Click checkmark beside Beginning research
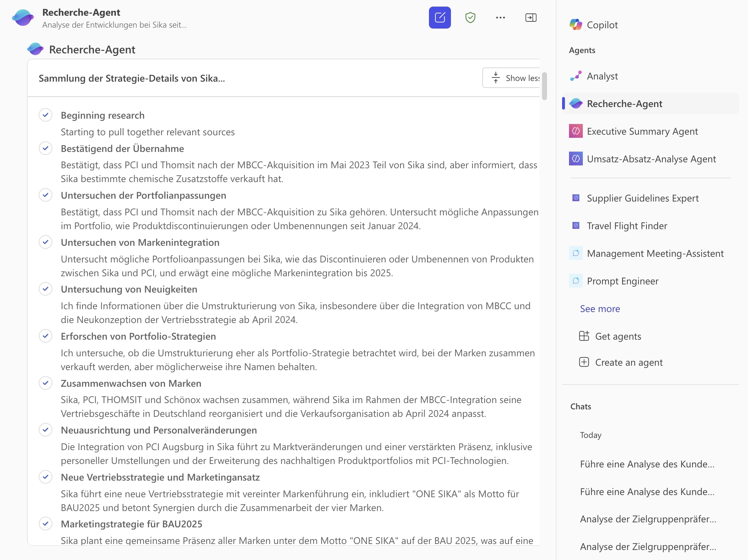Viewport: 748px width, 560px height. tap(46, 115)
